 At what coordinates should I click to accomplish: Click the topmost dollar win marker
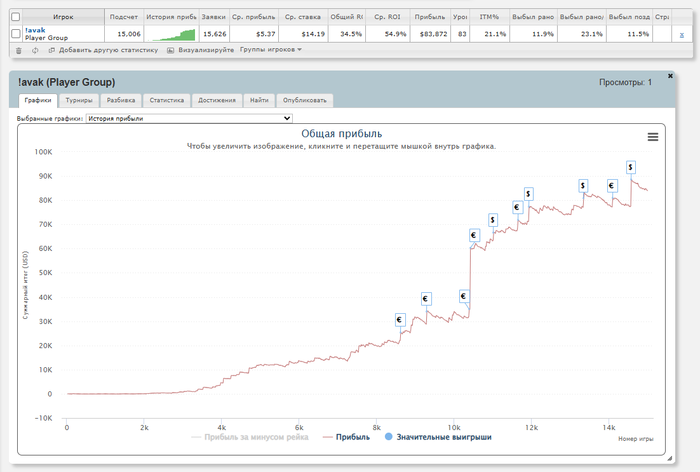click(x=631, y=167)
